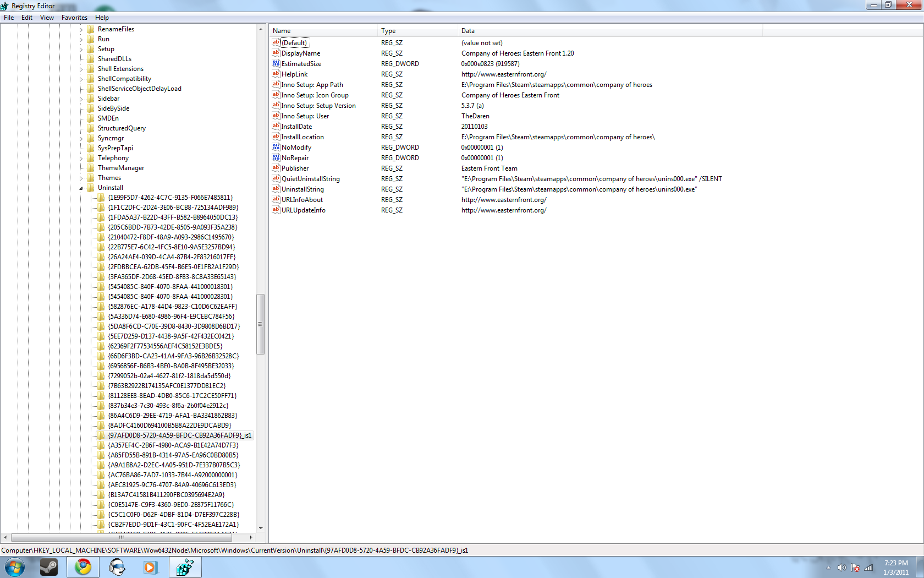
Task: Click the UninstallString value icon
Action: [x=276, y=189]
